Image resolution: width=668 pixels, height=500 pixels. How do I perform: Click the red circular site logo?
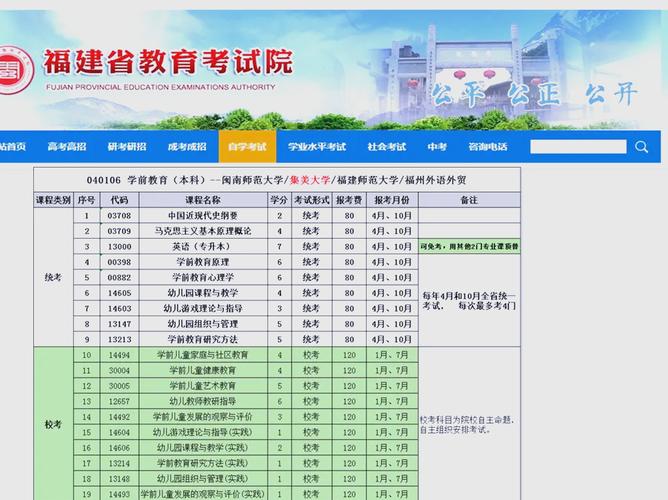[x=16, y=71]
